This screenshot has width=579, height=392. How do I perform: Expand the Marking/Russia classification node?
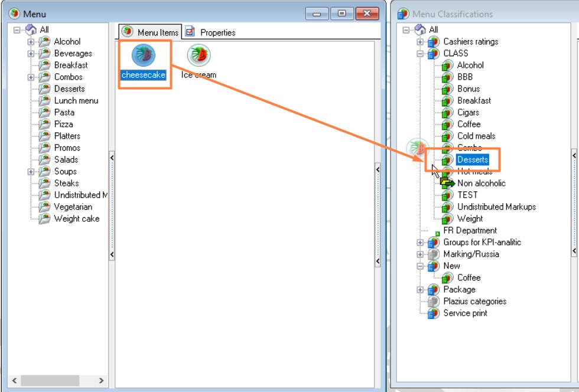point(420,254)
